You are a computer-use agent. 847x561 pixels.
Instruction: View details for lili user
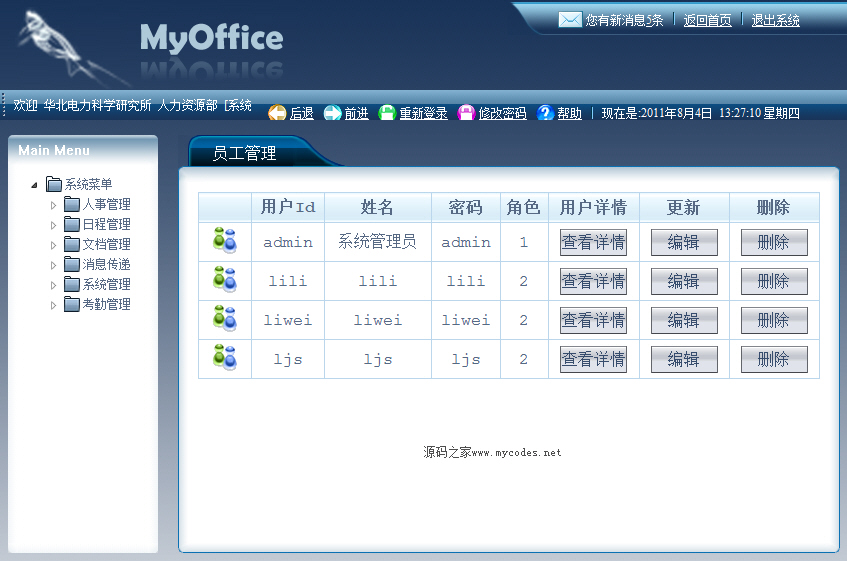593,281
